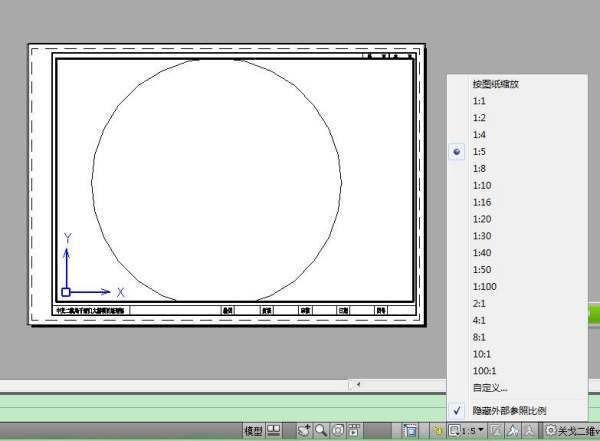This screenshot has width=600, height=441.
Task: Choose enlargement scale 2:1
Action: click(517, 304)
